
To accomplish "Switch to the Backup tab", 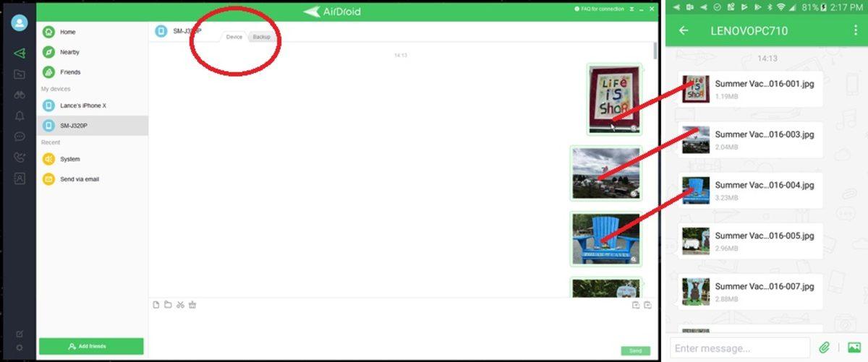I will pyautogui.click(x=261, y=37).
